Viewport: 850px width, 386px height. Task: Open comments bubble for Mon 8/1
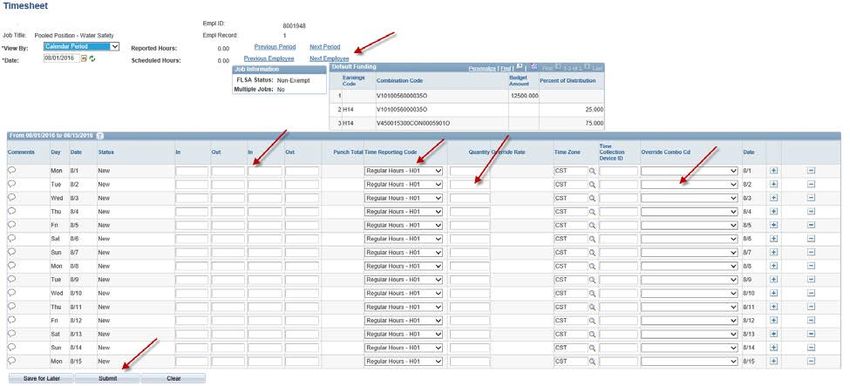(x=11, y=170)
